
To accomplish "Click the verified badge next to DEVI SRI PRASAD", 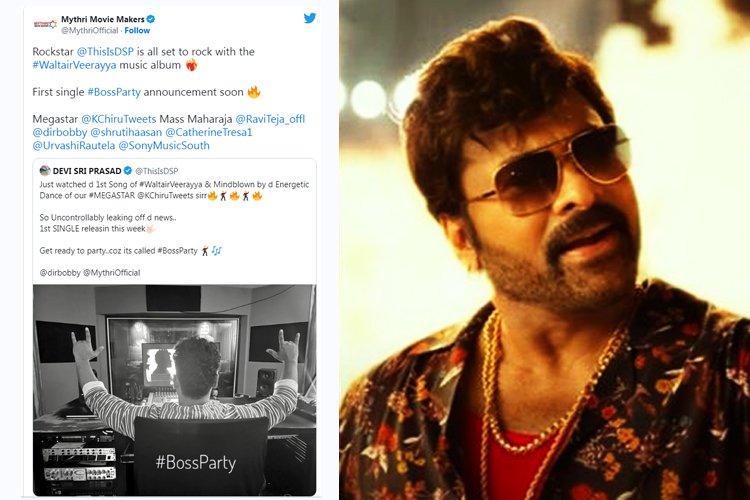I will point(127,171).
